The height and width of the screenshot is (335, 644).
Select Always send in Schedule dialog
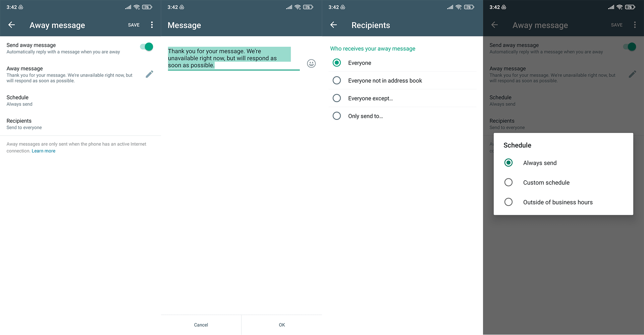tap(563, 163)
